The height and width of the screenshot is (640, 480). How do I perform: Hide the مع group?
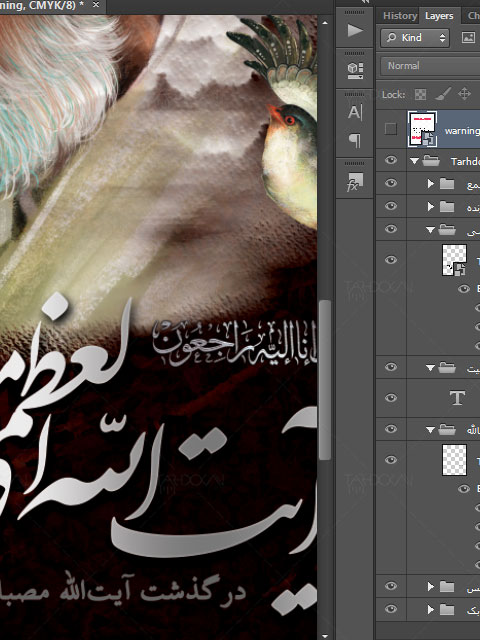coord(391,183)
